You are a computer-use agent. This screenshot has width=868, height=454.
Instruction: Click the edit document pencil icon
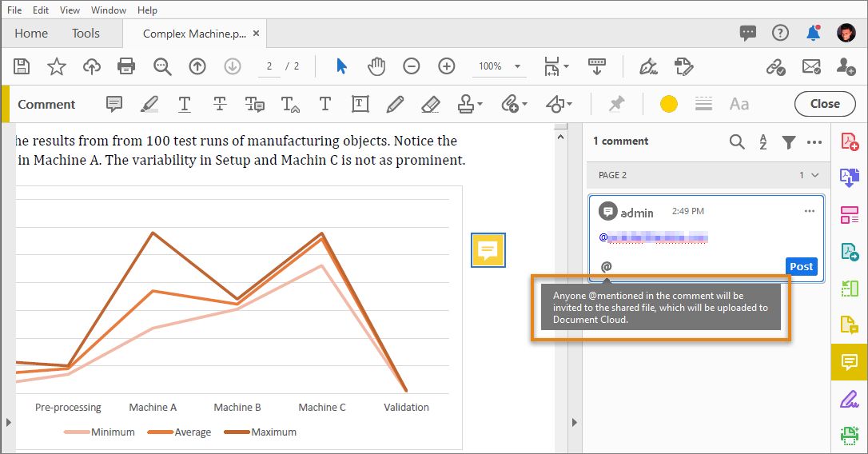click(683, 66)
